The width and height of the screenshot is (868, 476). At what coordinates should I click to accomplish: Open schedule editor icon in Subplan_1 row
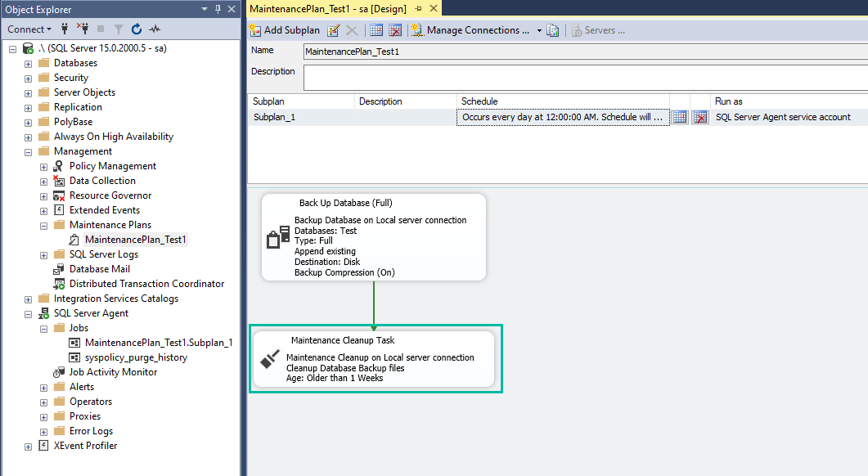coord(680,117)
